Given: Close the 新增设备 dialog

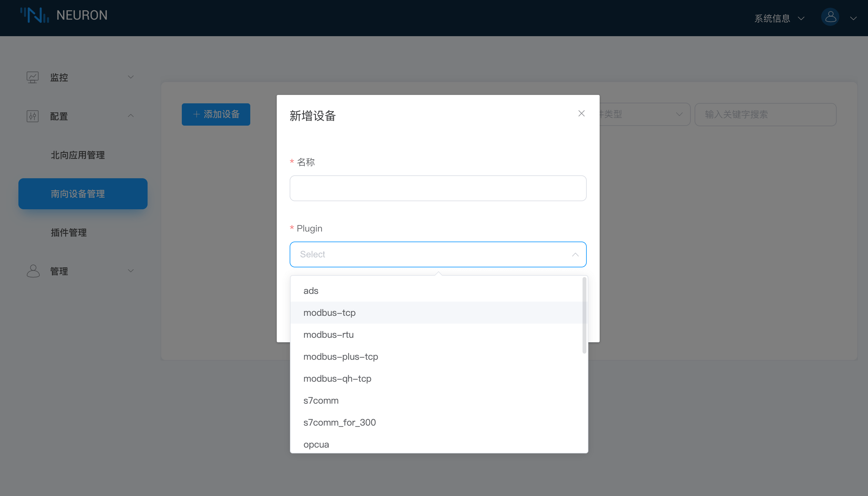Looking at the screenshot, I should pos(581,113).
